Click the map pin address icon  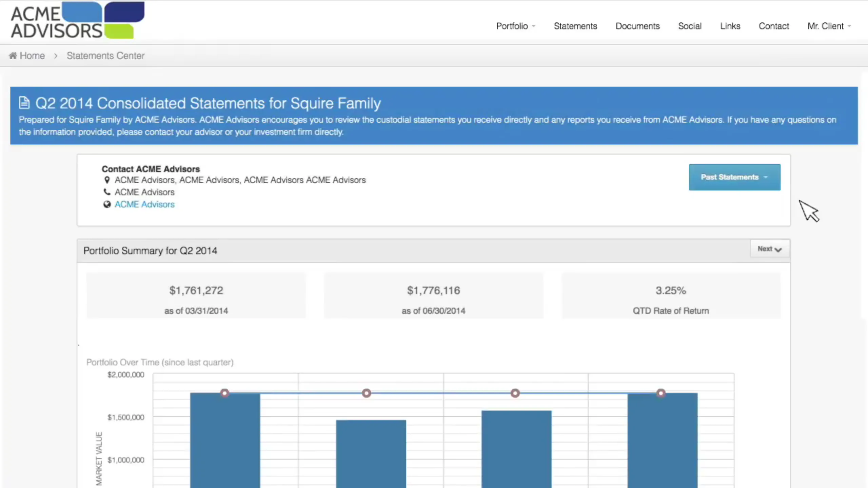point(107,180)
